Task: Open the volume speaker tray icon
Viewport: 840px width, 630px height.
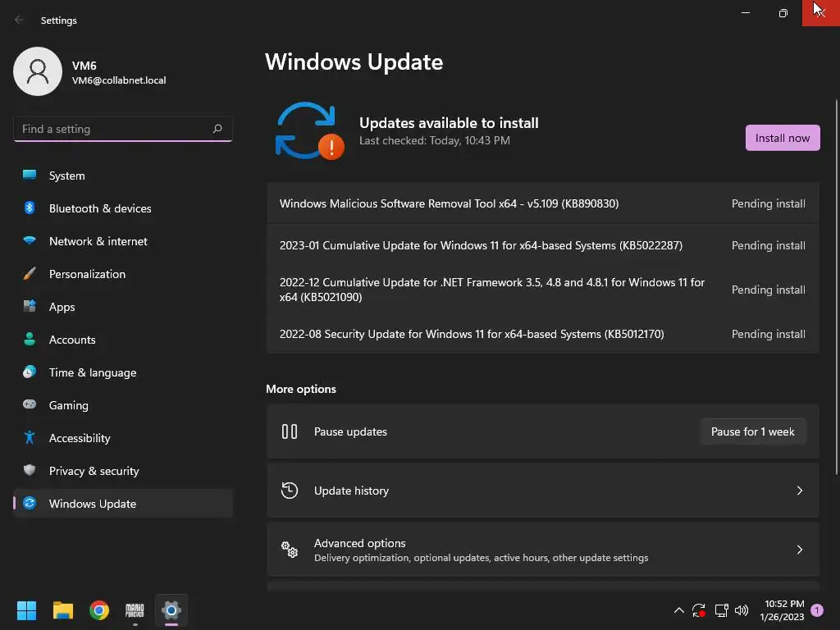Action: pyautogui.click(x=742, y=609)
